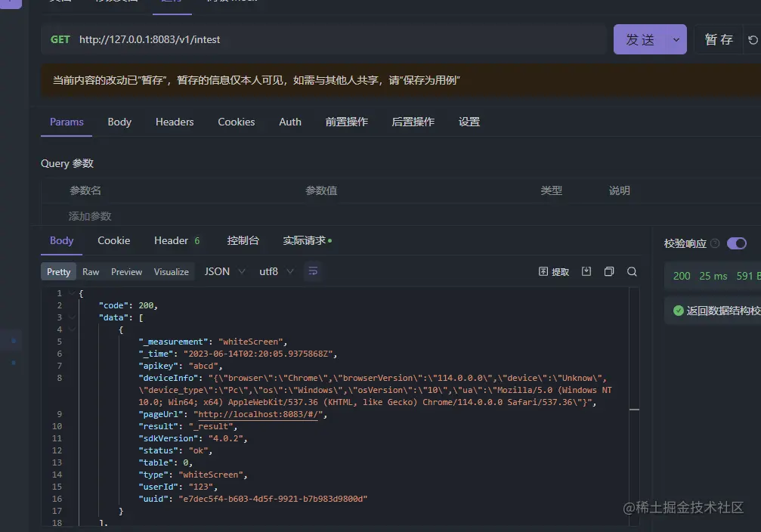The height and width of the screenshot is (532, 761).
Task: Click the "abcd" apikey value
Action: (x=203, y=366)
